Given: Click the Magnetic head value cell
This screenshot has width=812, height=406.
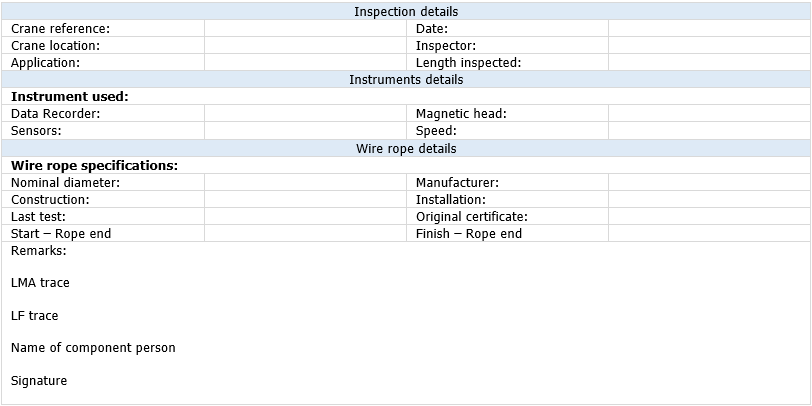Looking at the screenshot, I should (709, 113).
